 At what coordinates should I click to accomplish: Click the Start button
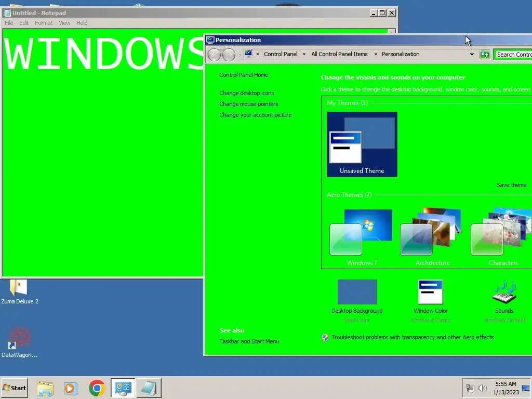pos(14,388)
